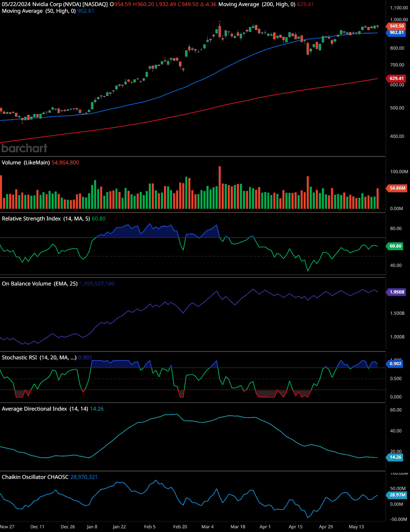Click the 1,000.00 price axis label
The height and width of the screenshot is (532, 410).
(399, 20)
